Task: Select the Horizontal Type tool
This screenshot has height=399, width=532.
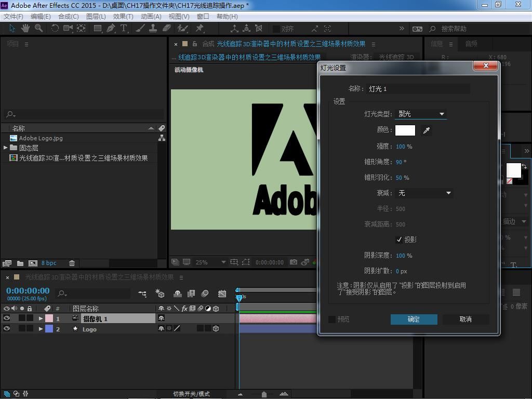Action: 124,29
